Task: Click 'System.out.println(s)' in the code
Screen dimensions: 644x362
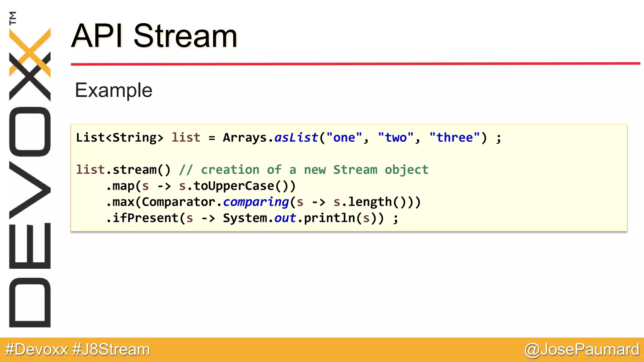Action: click(x=300, y=218)
